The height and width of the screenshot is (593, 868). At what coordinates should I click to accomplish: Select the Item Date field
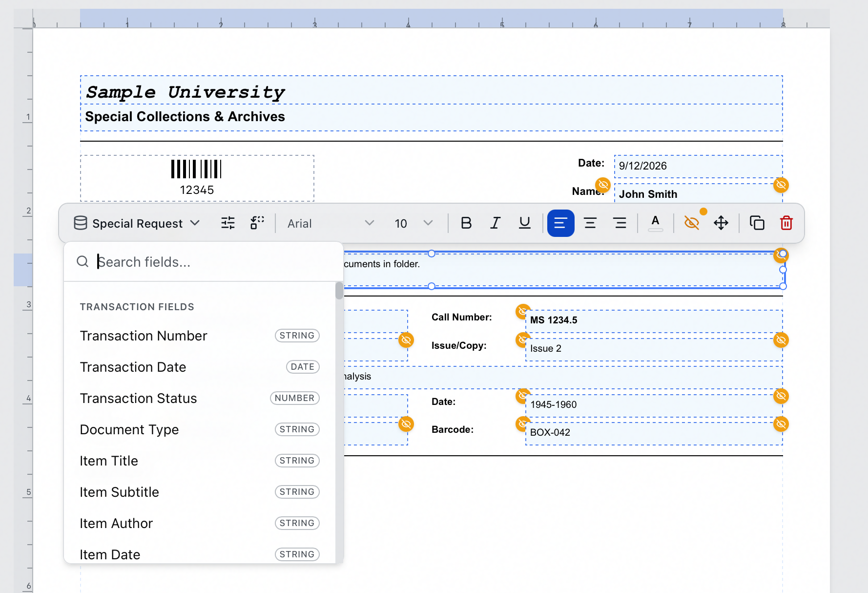[x=200, y=554]
